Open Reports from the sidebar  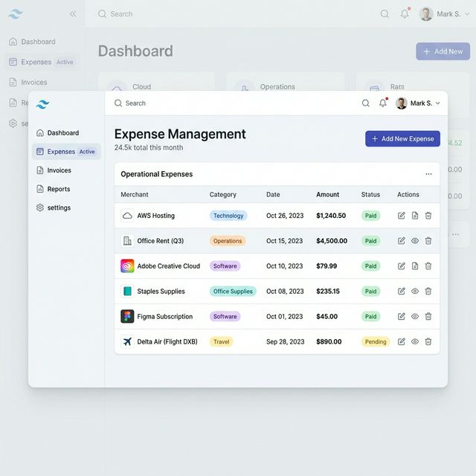coord(58,189)
